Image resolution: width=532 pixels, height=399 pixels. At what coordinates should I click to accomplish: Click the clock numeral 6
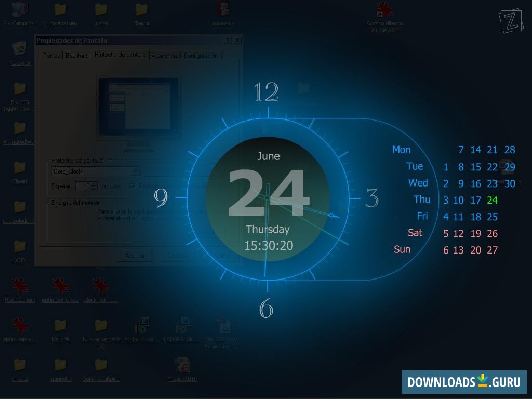click(x=267, y=308)
